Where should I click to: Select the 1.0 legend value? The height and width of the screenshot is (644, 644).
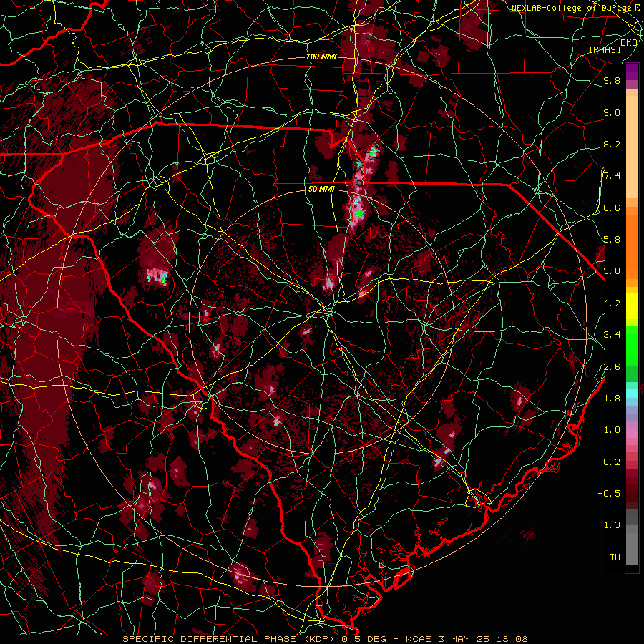click(x=612, y=431)
